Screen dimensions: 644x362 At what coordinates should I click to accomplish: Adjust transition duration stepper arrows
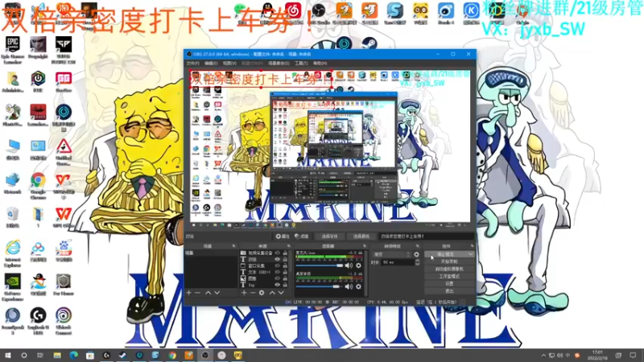tap(417, 262)
